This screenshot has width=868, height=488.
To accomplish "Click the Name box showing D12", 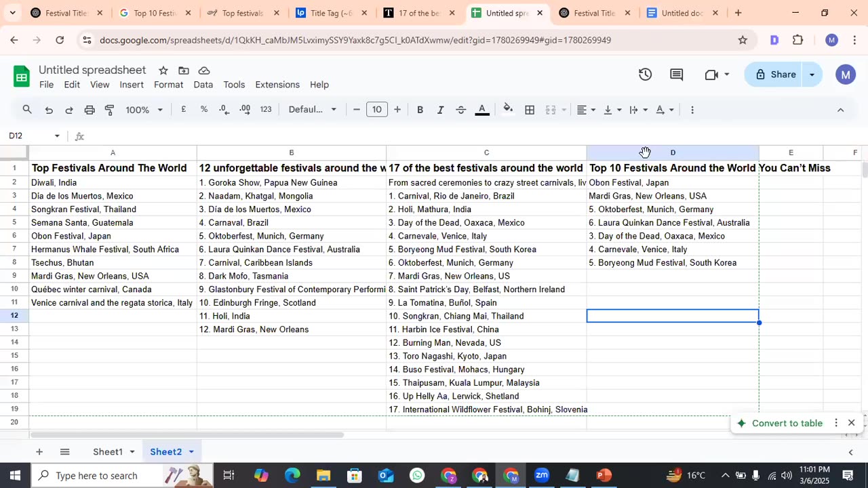I will (34, 136).
